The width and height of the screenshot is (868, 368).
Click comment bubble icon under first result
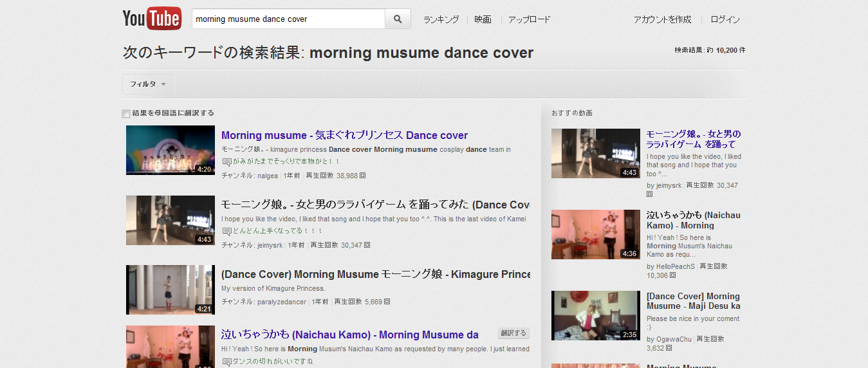[x=226, y=162]
